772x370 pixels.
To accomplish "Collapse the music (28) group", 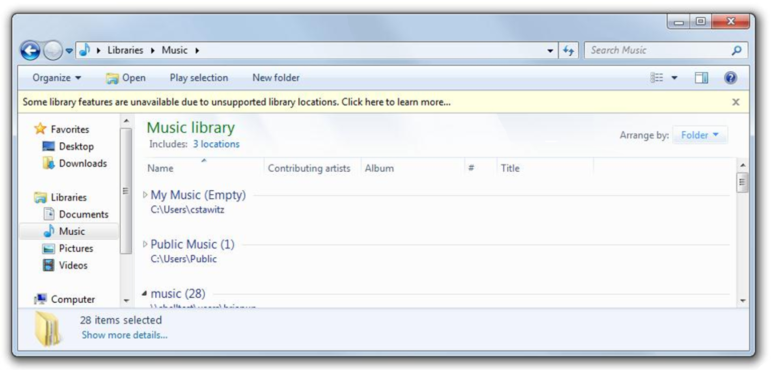I will (145, 294).
